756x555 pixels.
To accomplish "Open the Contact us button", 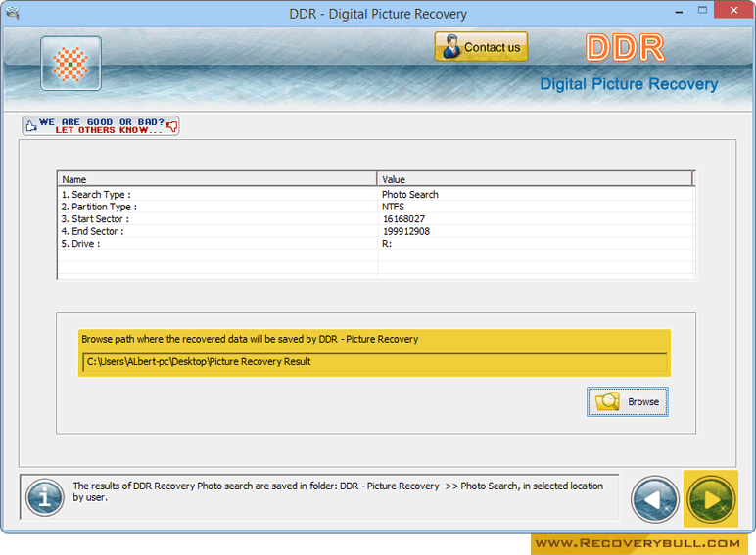I will (481, 47).
